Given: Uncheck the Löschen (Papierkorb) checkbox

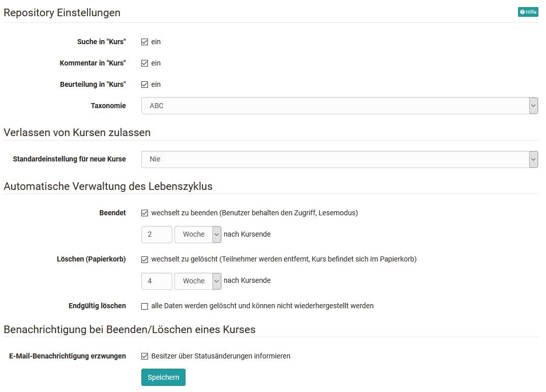Looking at the screenshot, I should pyautogui.click(x=144, y=260).
